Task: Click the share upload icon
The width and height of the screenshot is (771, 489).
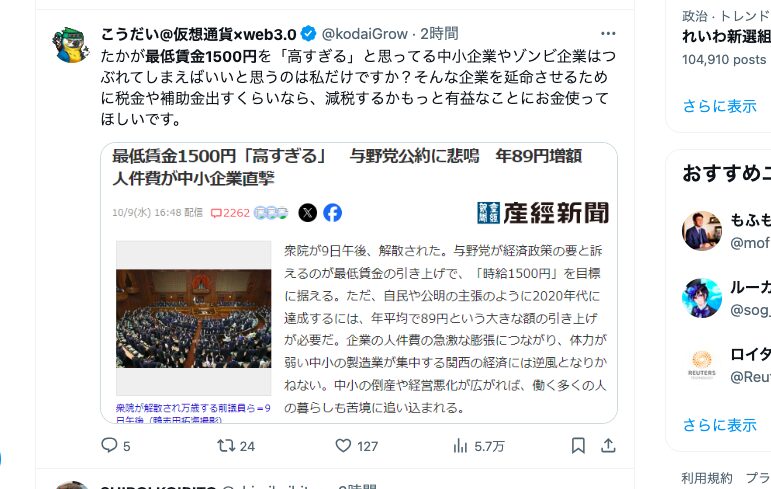Action: coord(608,446)
